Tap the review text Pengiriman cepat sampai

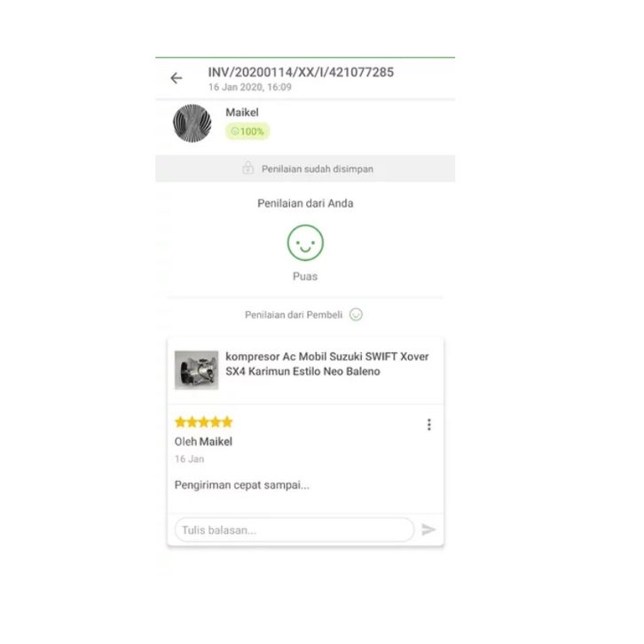(x=242, y=485)
